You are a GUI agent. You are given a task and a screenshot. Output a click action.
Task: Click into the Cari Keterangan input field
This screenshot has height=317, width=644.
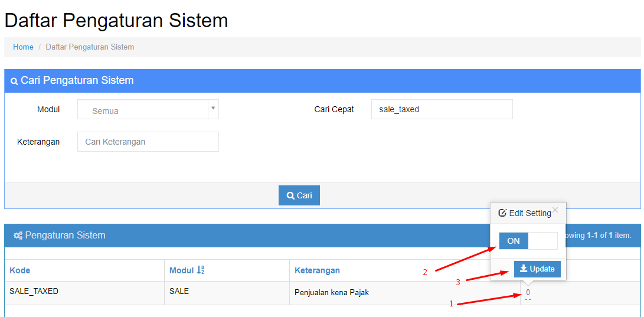click(148, 142)
